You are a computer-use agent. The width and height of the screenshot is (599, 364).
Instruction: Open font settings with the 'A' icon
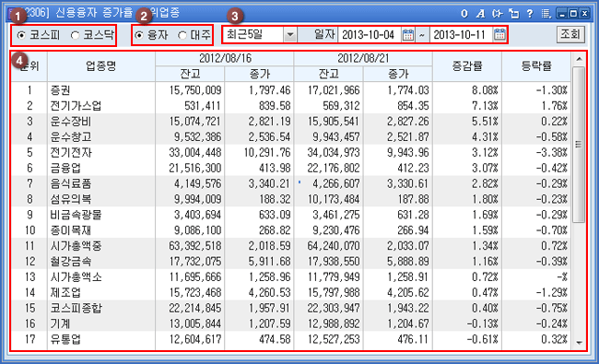pos(480,14)
